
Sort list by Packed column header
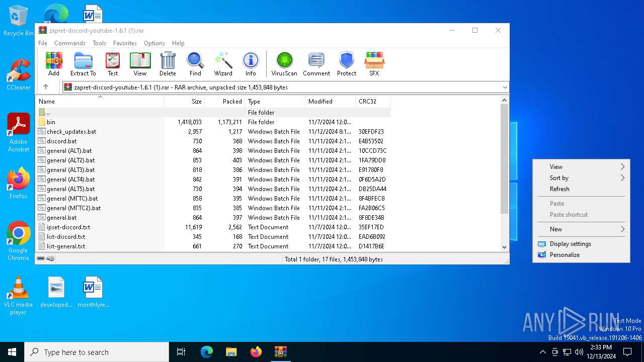pyautogui.click(x=224, y=102)
